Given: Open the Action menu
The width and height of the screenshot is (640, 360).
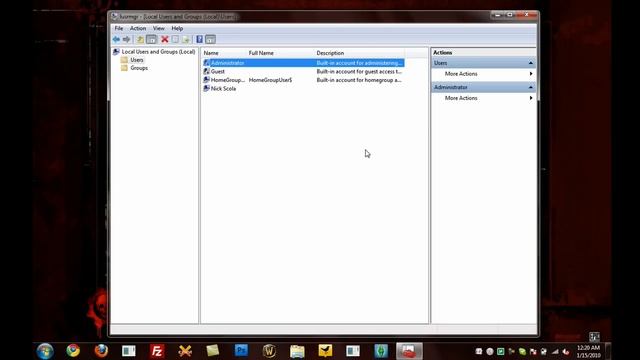Looking at the screenshot, I should point(138,29).
